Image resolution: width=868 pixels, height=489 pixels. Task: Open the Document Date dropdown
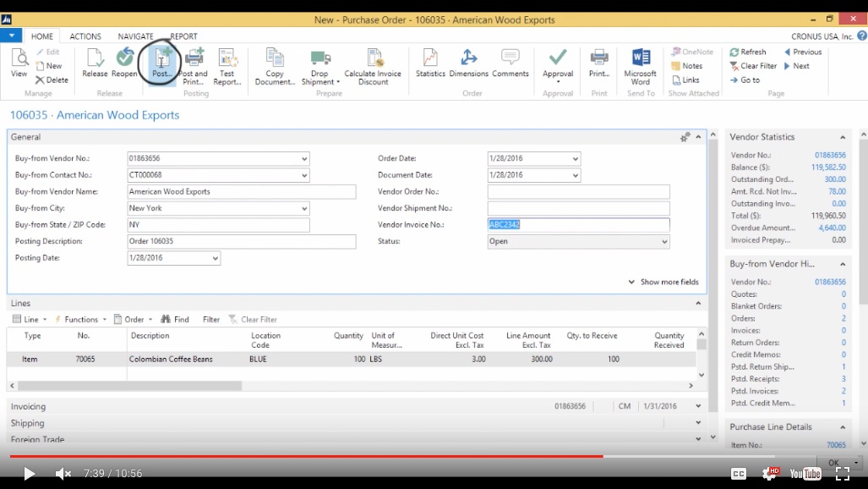[576, 175]
